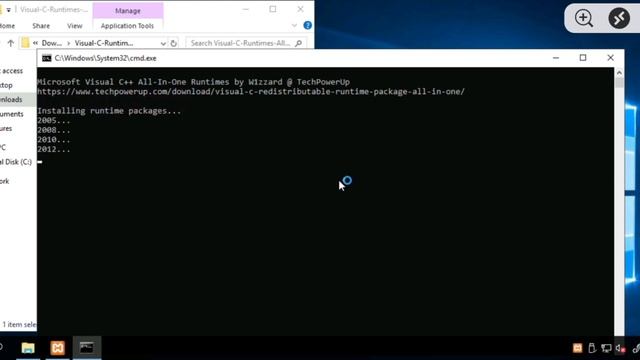640x360 pixels.
Task: Select the cmd.exe taskbar button
Action: 87,348
